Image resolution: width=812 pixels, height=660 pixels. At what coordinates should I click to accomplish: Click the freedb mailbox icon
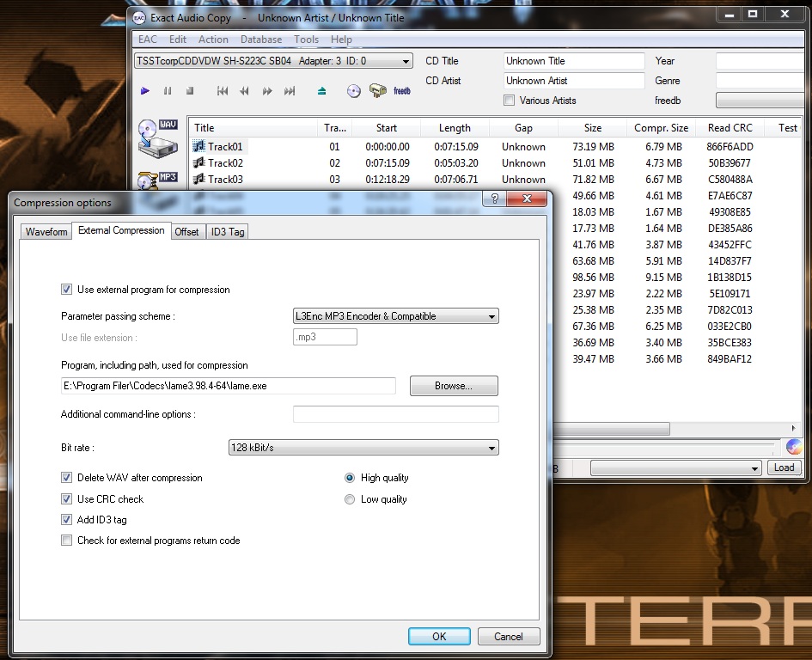coord(377,90)
